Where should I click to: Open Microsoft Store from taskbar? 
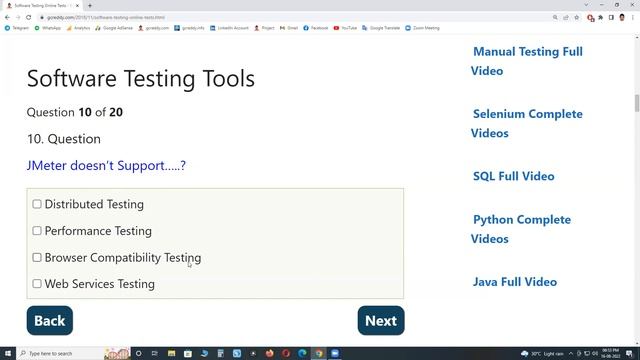(188, 353)
